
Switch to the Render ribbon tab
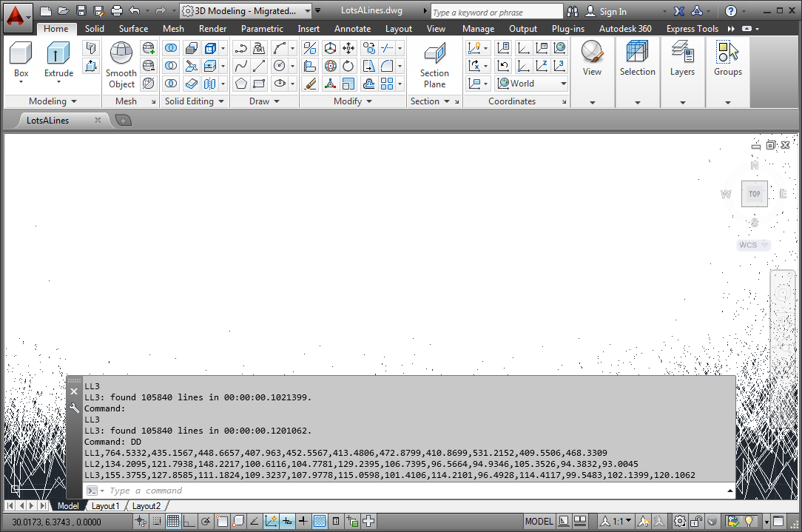212,29
